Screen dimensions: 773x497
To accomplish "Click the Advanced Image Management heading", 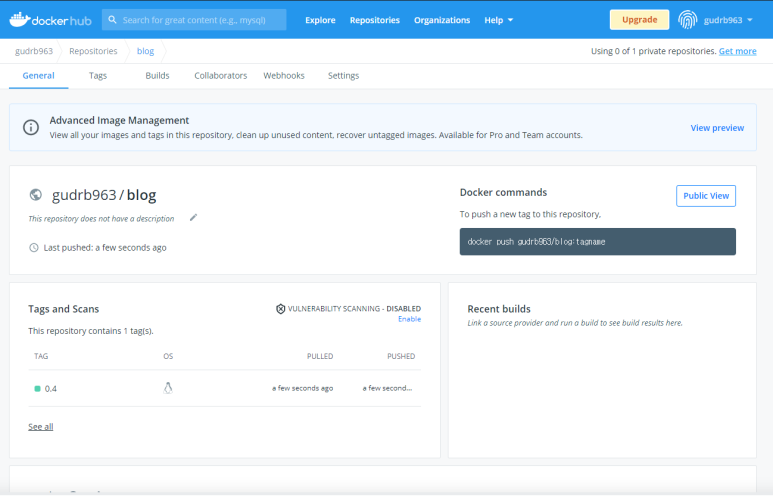I will pyautogui.click(x=119, y=120).
